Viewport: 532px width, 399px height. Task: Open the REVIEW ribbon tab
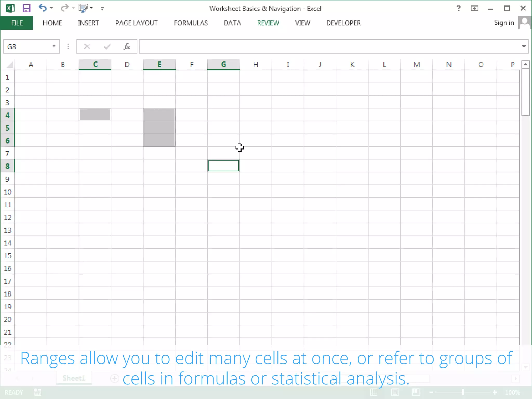[268, 23]
